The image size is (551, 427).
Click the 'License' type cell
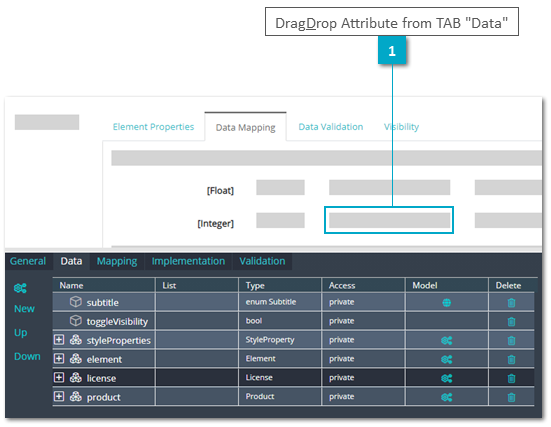click(280, 378)
